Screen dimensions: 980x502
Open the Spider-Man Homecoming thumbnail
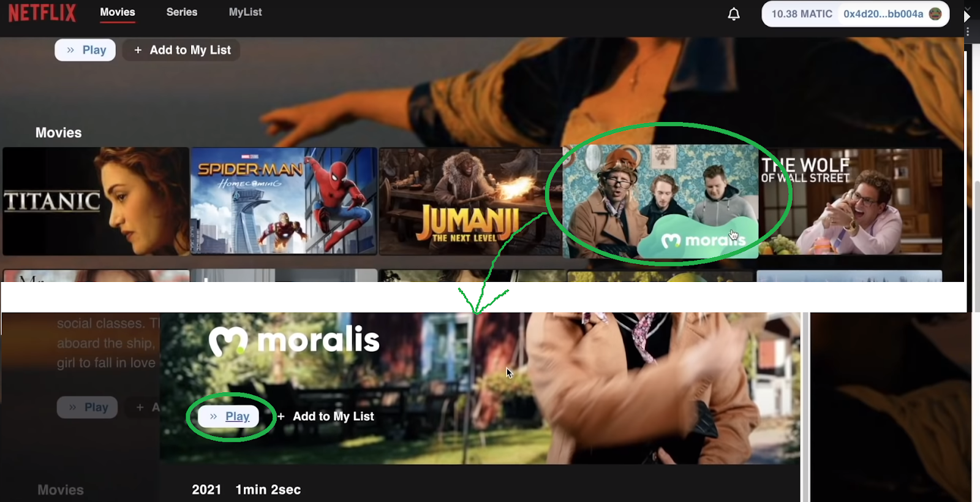coord(284,201)
